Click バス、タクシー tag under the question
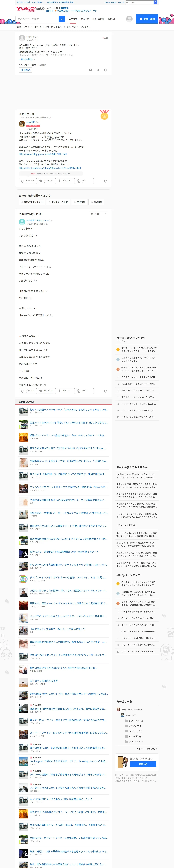Viewport: 174px width, 868px height. coord(25,65)
